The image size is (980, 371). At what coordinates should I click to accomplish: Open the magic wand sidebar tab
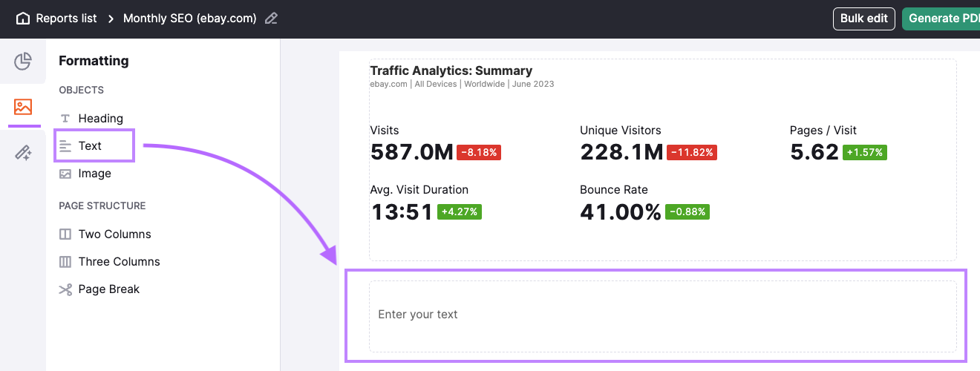(23, 153)
